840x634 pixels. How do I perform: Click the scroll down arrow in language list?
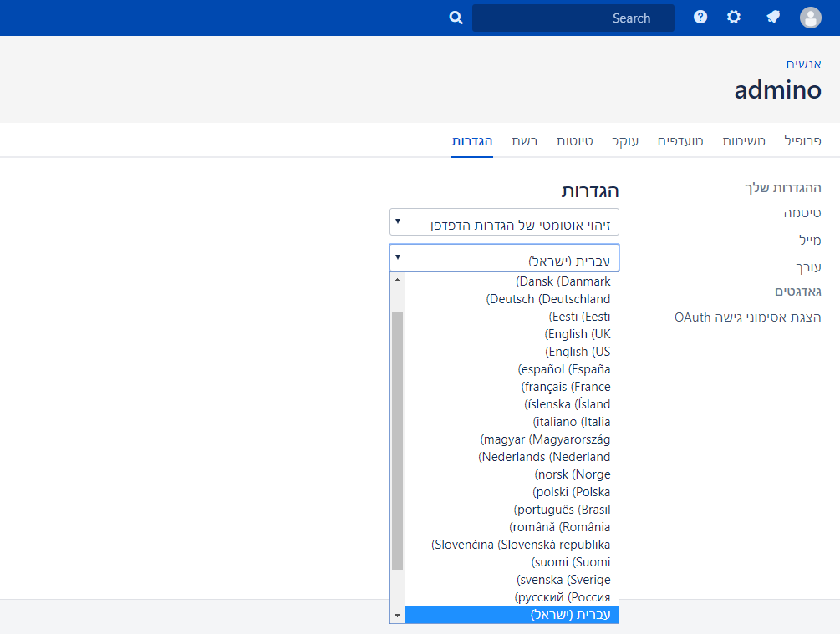coord(397,616)
